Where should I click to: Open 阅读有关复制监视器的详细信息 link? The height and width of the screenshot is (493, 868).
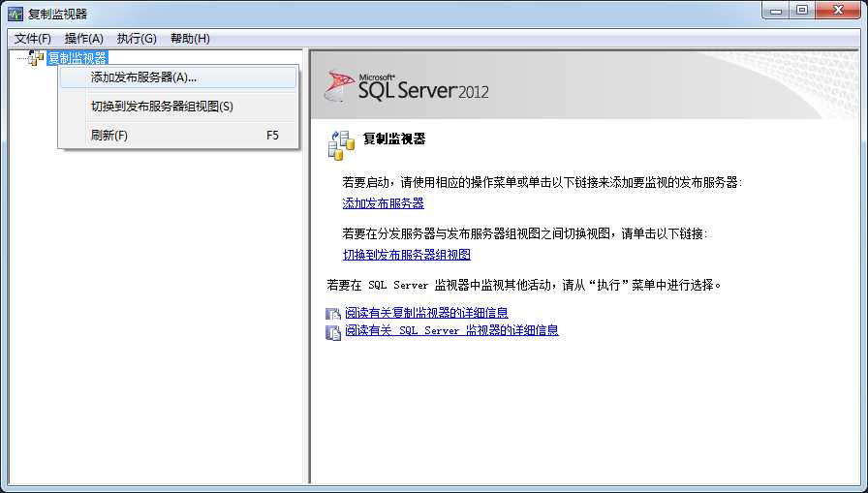coord(426,313)
